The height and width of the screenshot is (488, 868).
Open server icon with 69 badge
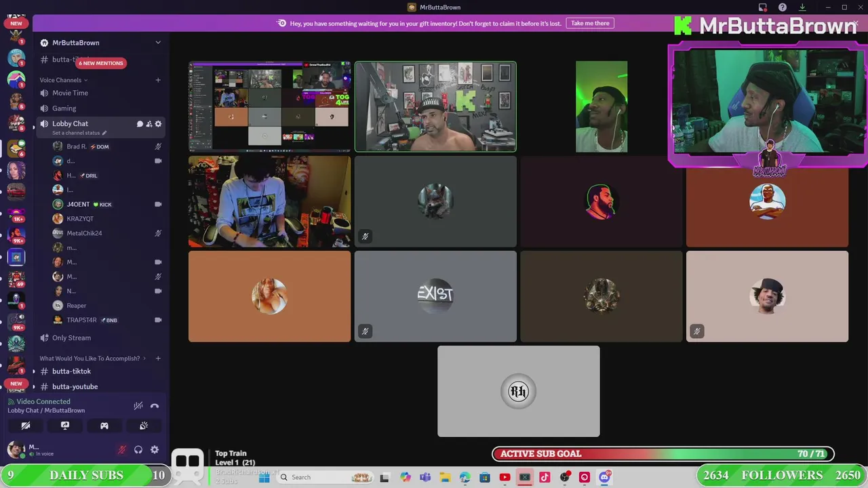click(x=16, y=278)
